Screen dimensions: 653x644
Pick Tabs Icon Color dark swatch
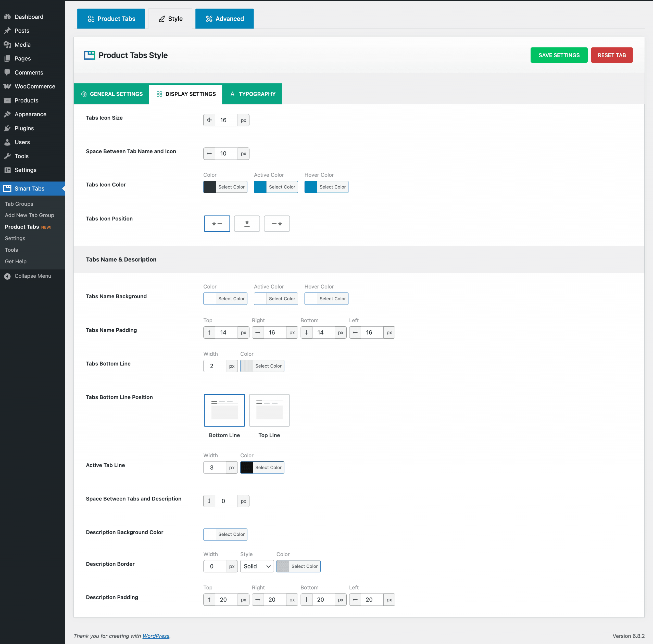point(210,187)
